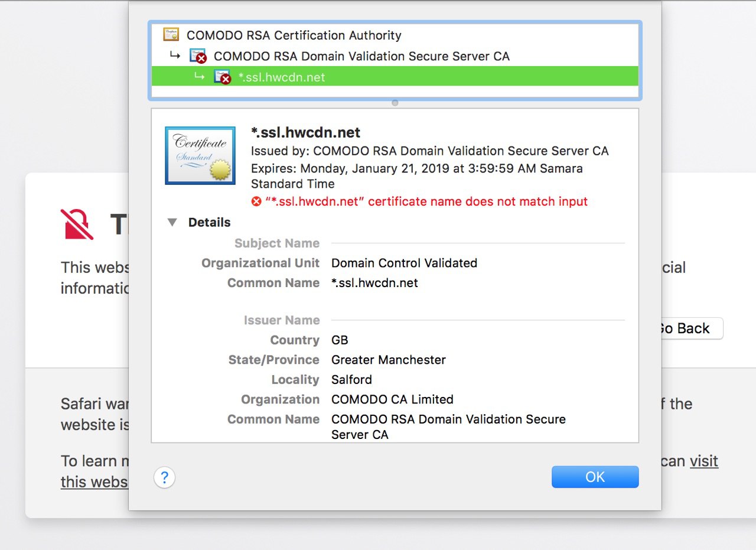Click the 'Organizational Unit' field label
Viewport: 756px width, 550px height.
[x=260, y=263]
